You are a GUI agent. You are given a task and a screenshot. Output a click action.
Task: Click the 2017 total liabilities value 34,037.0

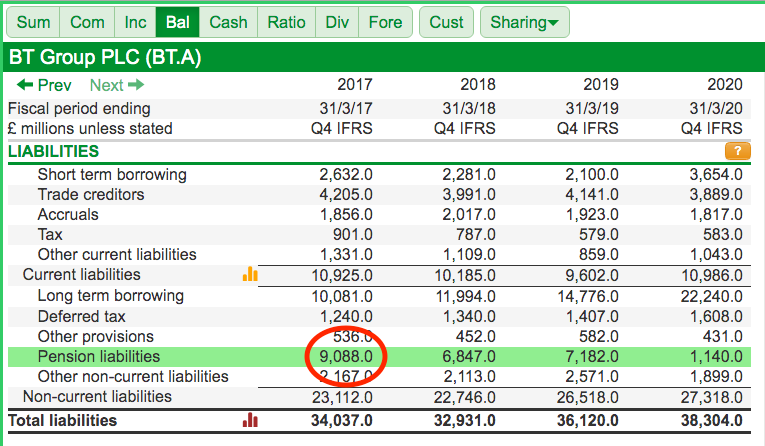pyautogui.click(x=342, y=421)
